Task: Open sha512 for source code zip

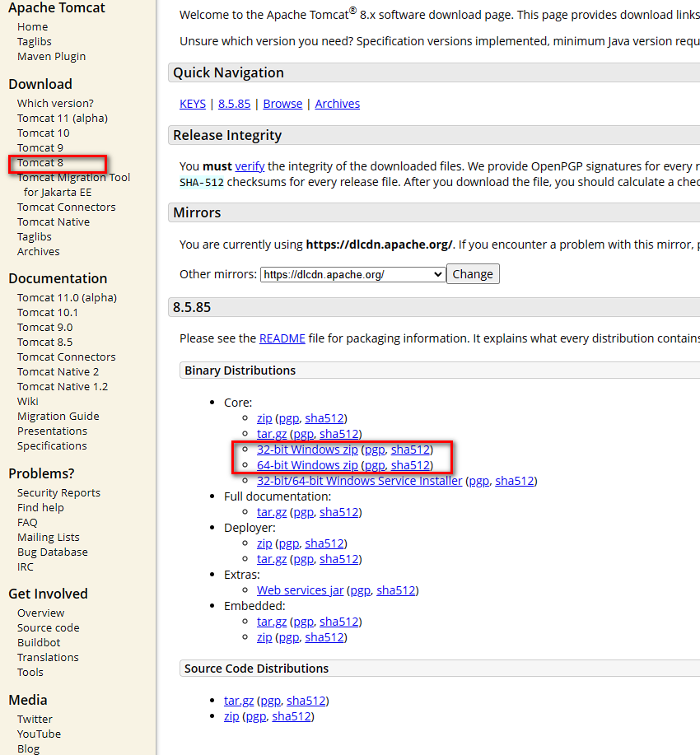Action: (x=292, y=716)
